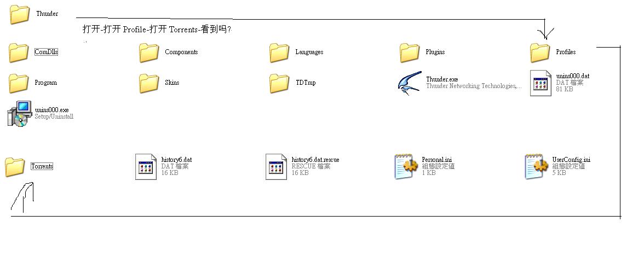644x274 pixels.
Task: Click the TDTmp label text
Action: 306,83
